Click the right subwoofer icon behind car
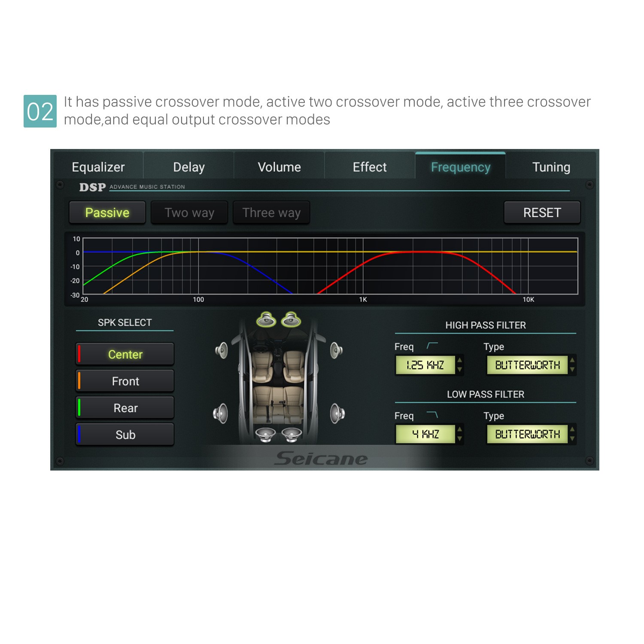This screenshot has width=644, height=644. pos(292,434)
